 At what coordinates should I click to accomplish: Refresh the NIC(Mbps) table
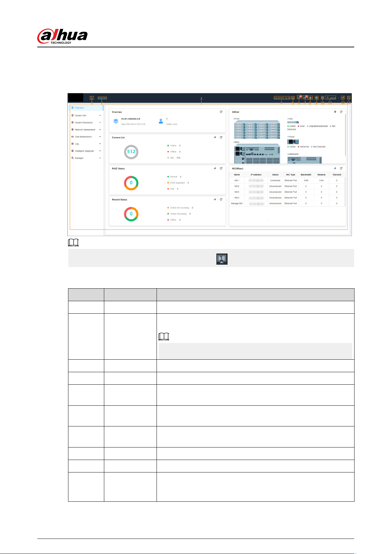pos(341,168)
